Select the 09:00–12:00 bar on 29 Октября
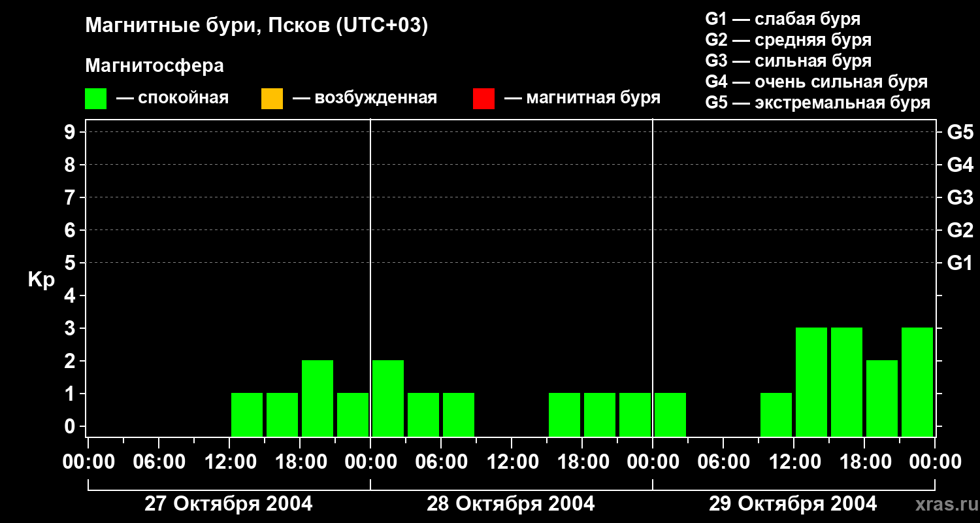Viewport: 980px width, 523px height. pos(776,414)
